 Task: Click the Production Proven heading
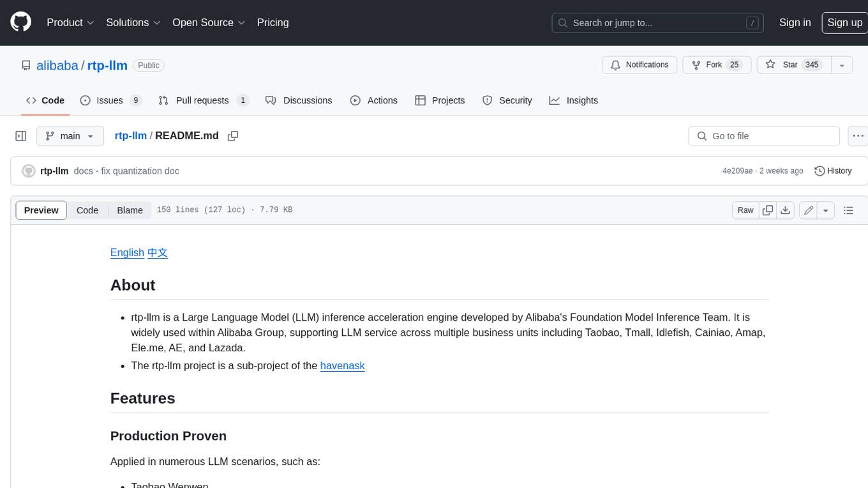[168, 436]
